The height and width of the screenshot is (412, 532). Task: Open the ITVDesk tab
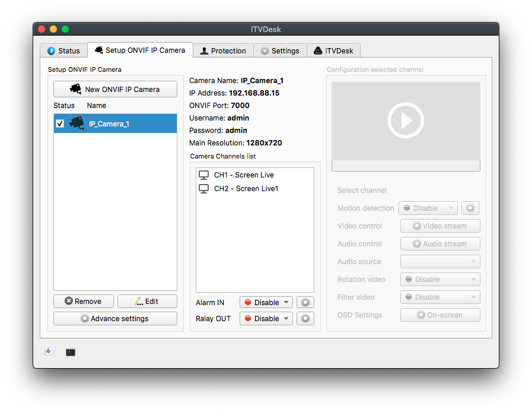333,50
